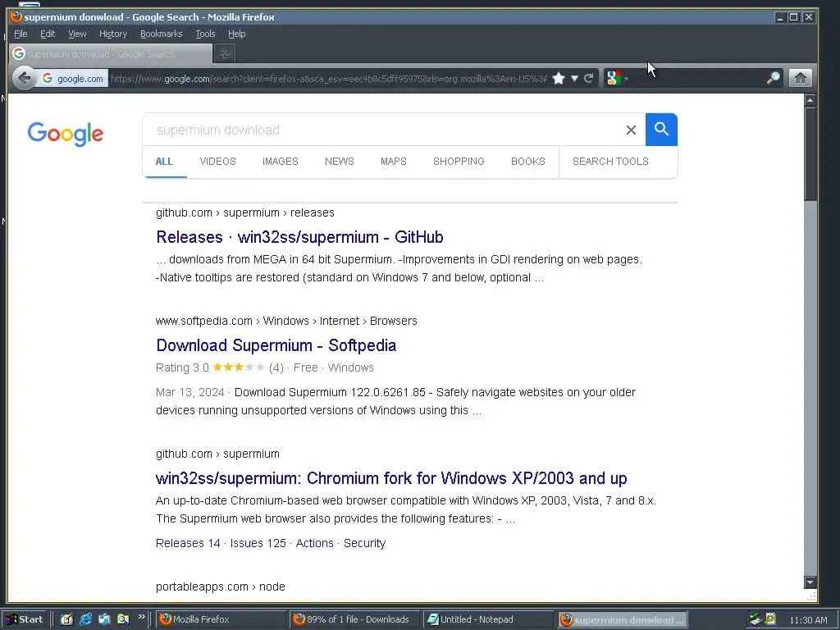Go back with the back arrow
The image size is (840, 630).
[x=24, y=78]
